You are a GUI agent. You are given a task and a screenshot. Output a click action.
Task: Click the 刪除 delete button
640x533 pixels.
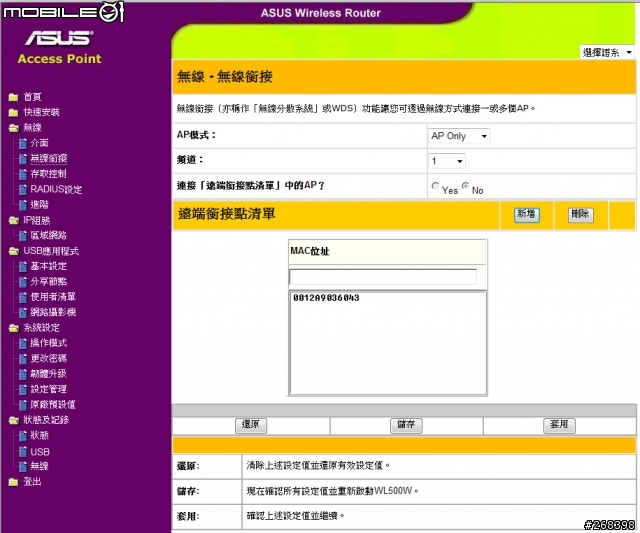coord(580,215)
